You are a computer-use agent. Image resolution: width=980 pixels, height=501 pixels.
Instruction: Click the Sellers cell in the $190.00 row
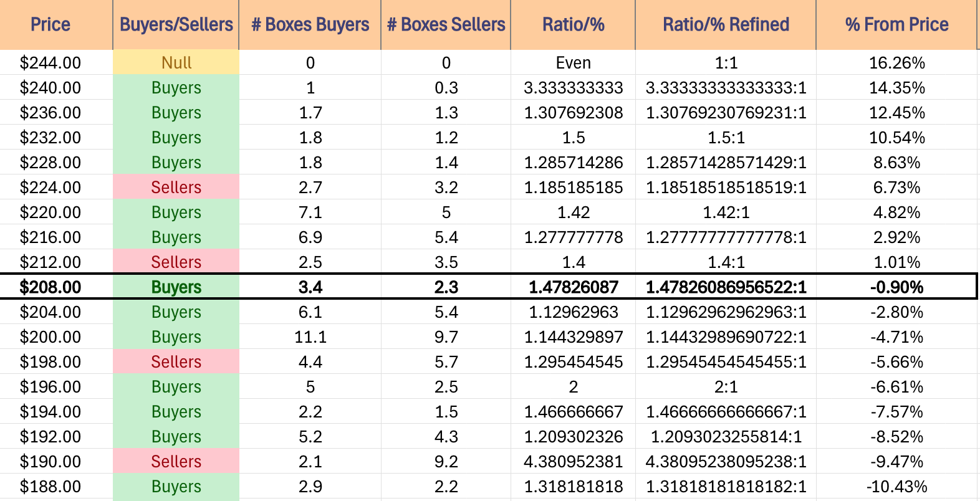point(176,461)
